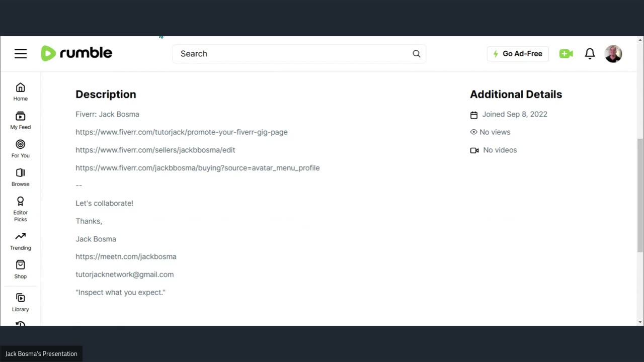
Task: Click the Rumble logo
Action: 76,53
